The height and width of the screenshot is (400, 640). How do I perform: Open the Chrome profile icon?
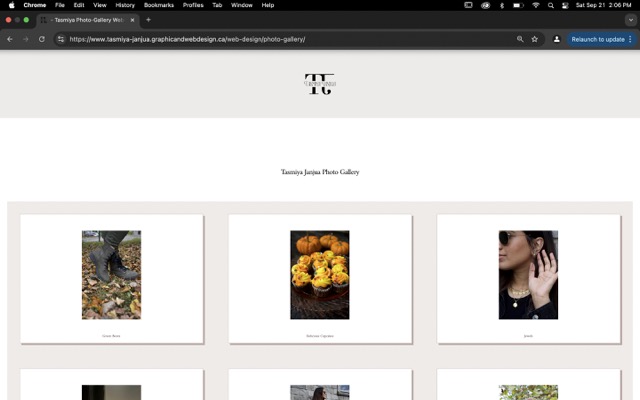(x=557, y=39)
